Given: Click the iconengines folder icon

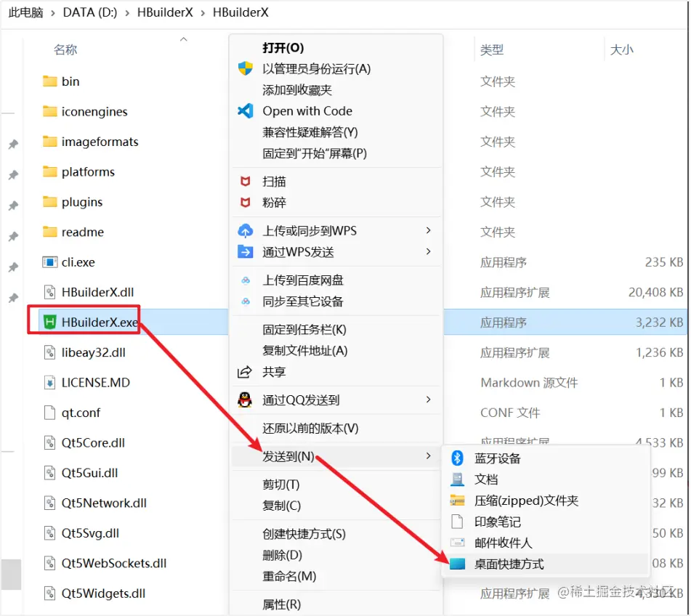Looking at the screenshot, I should (50, 111).
